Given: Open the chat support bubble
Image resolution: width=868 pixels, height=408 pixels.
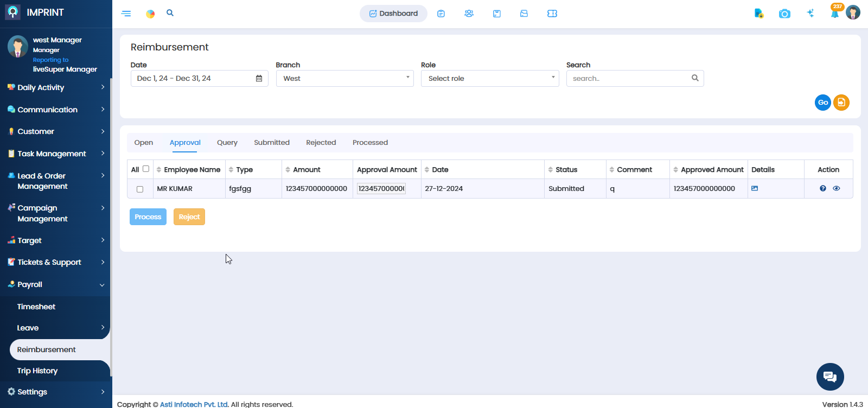Looking at the screenshot, I should pyautogui.click(x=830, y=377).
